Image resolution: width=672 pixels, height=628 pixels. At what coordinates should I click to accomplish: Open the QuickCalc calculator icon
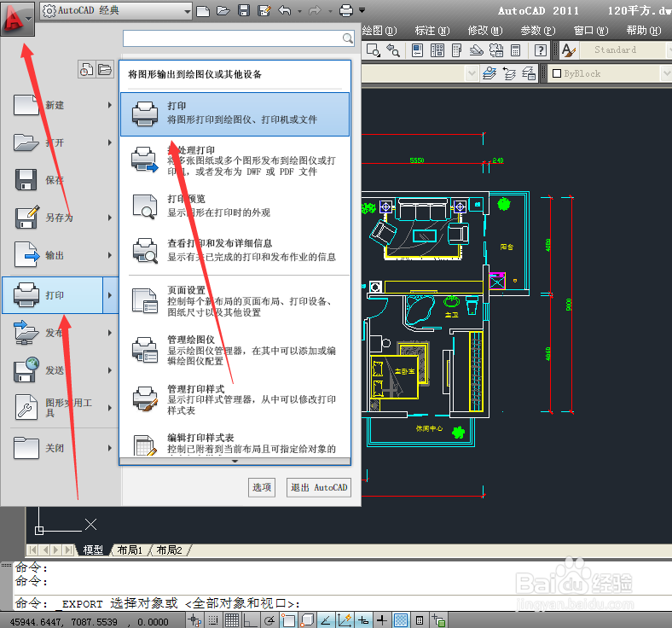coord(516,50)
